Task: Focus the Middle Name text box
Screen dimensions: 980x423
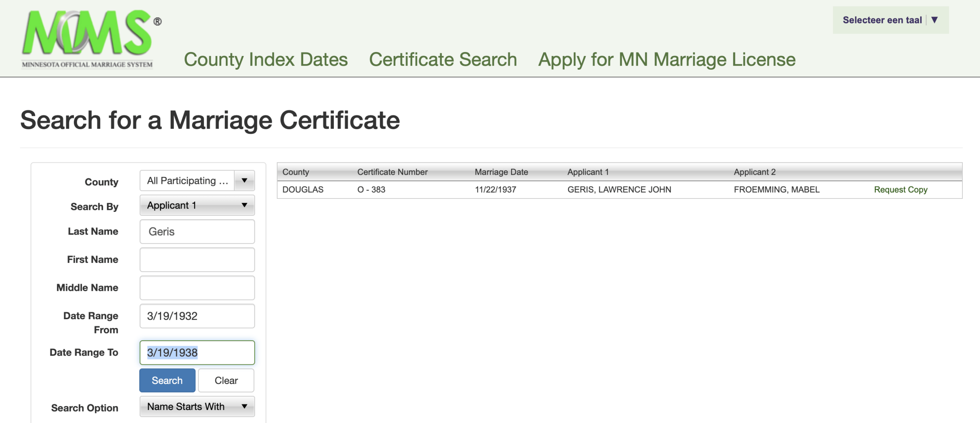Action: tap(197, 288)
